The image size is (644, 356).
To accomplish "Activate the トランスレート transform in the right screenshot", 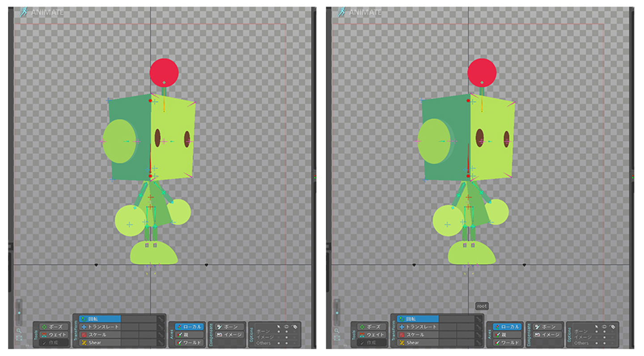I will pyautogui.click(x=418, y=327).
